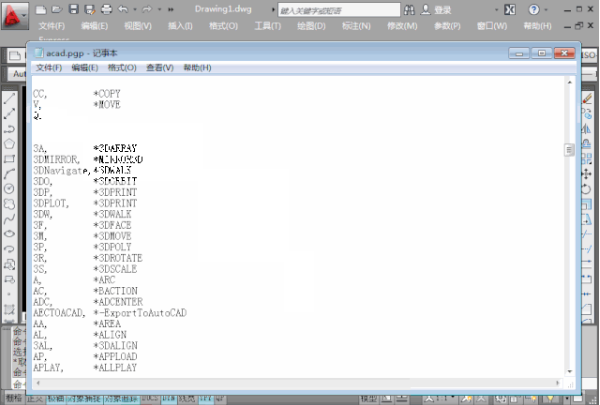Click the 登录 sign-in button
The width and height of the screenshot is (600, 405).
[436, 10]
